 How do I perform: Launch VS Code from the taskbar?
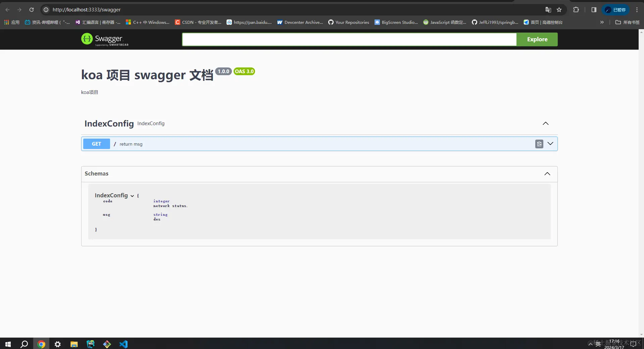pos(123,344)
